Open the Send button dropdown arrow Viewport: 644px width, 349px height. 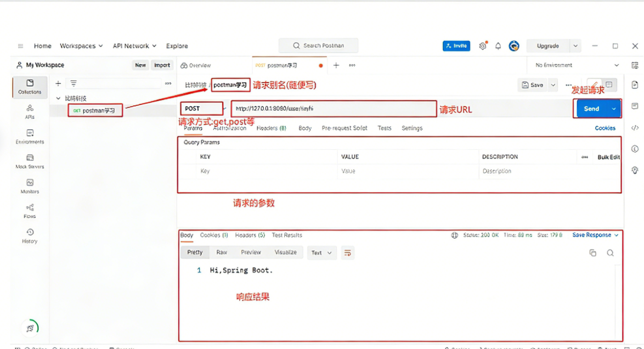tap(614, 109)
